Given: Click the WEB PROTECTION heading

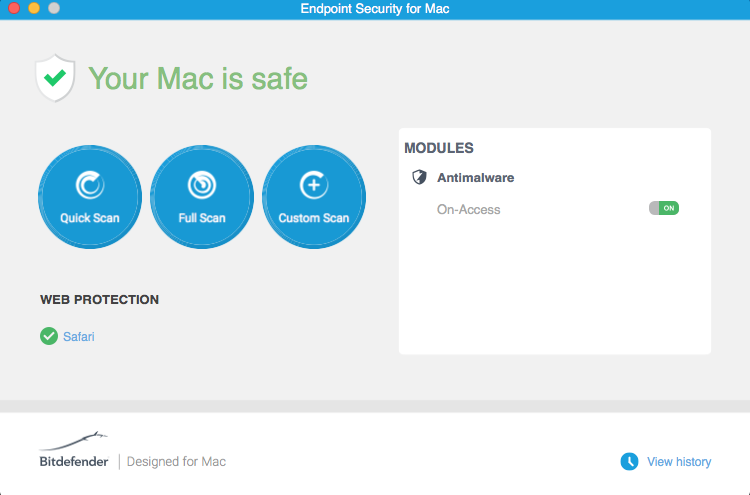Looking at the screenshot, I should (x=99, y=299).
